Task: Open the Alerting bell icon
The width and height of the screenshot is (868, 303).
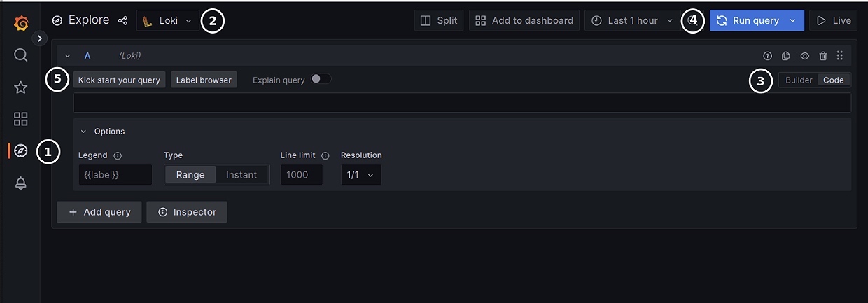Action: coord(21,183)
